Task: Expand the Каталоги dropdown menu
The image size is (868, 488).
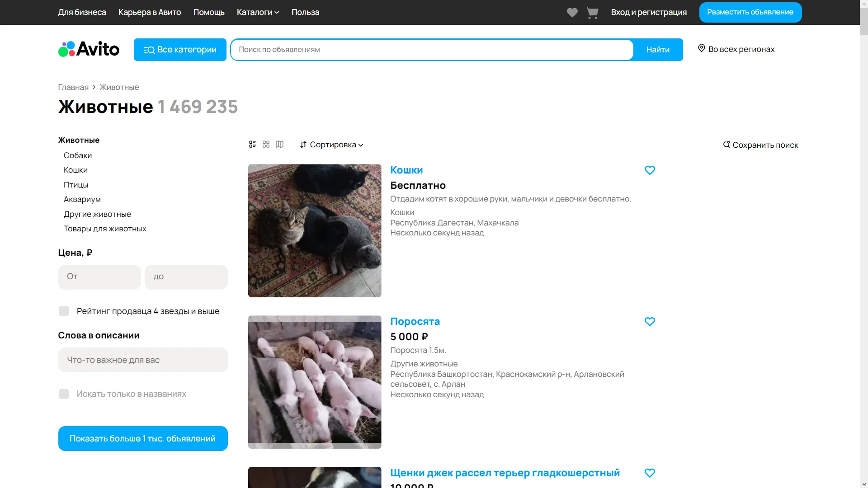Action: click(258, 12)
